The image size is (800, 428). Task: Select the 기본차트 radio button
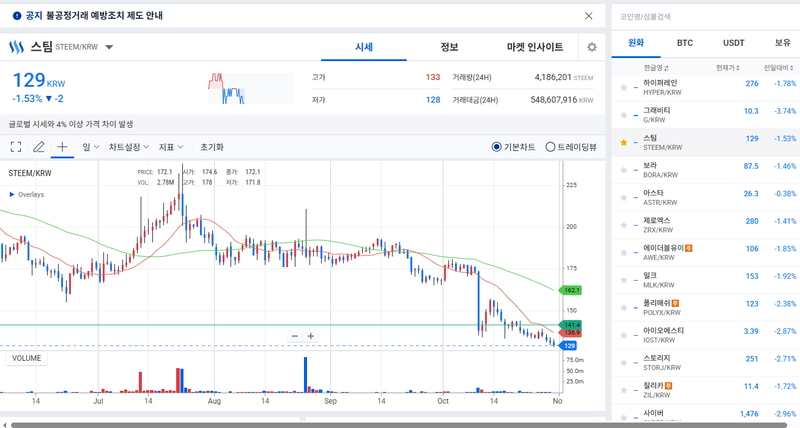pos(497,147)
